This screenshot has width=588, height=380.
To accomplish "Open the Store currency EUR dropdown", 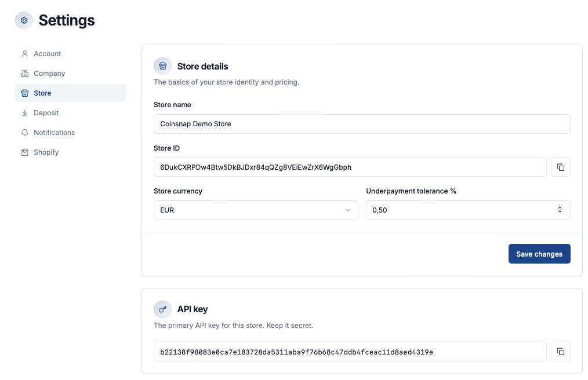I will pyautogui.click(x=256, y=210).
